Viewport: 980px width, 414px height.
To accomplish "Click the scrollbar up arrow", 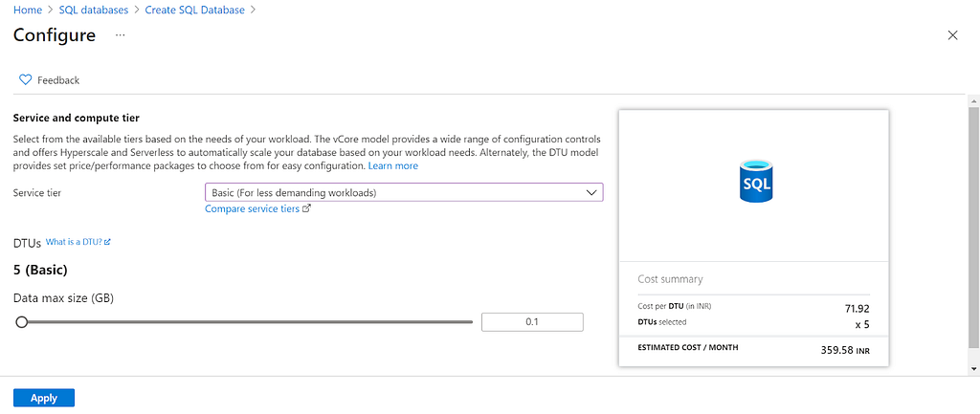I will [973, 99].
